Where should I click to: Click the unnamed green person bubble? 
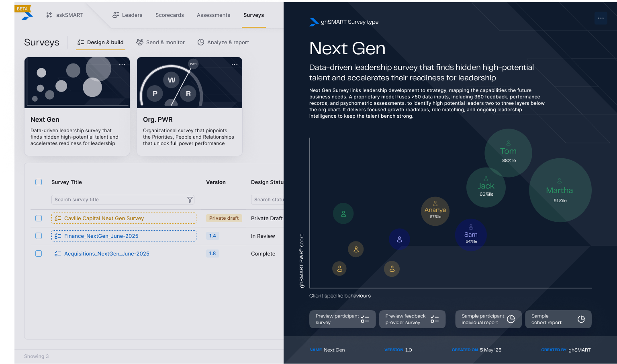click(343, 214)
